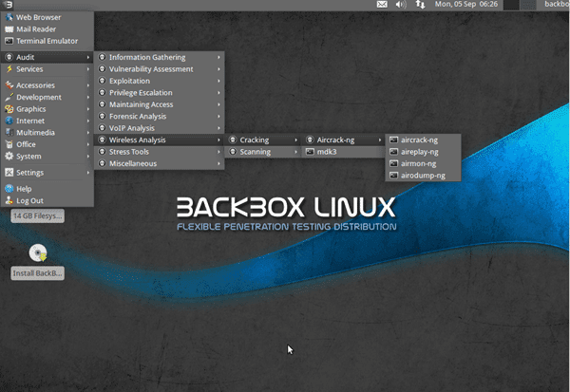Click the Accessories icon
This screenshot has width=570, height=392.
(x=9, y=85)
